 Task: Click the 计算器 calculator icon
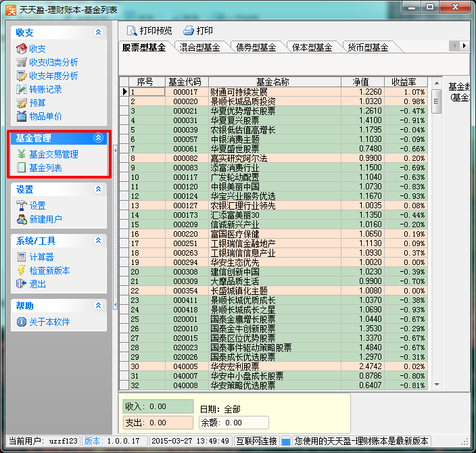point(21,257)
